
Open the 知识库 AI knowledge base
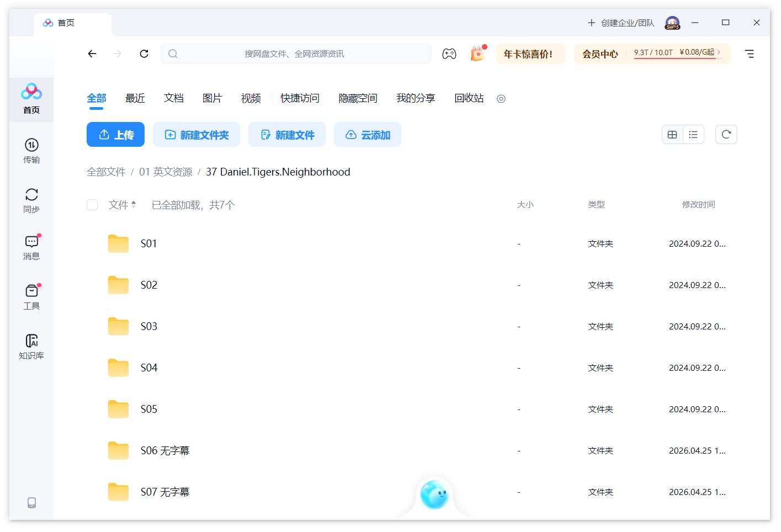(x=31, y=347)
